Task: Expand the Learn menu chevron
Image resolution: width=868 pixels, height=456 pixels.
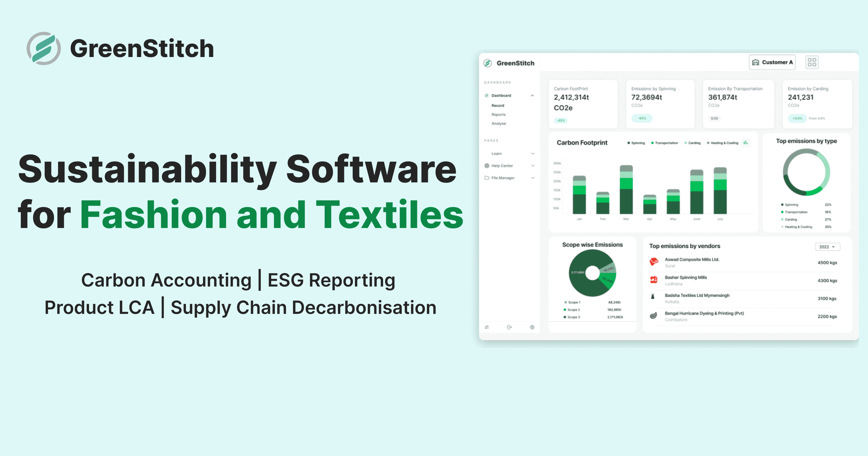Action: pos(533,154)
